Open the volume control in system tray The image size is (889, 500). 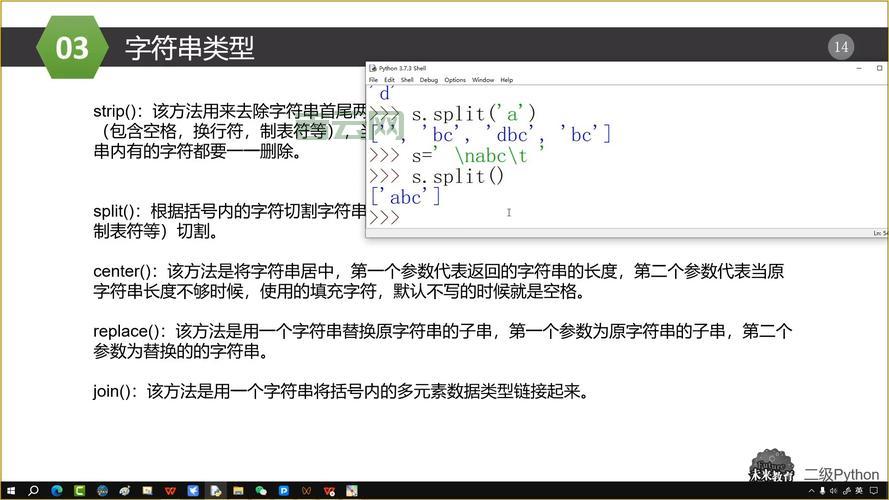(x=833, y=490)
